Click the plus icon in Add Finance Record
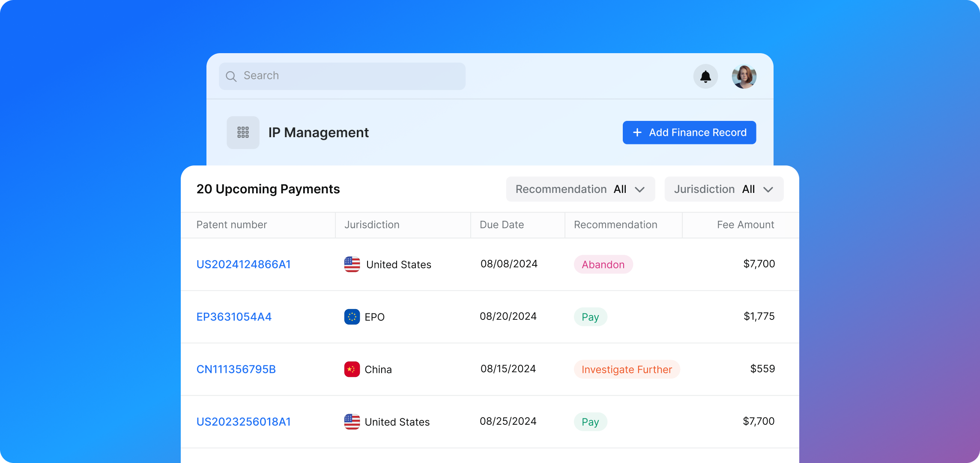Screen dimensions: 980x463 (637, 132)
